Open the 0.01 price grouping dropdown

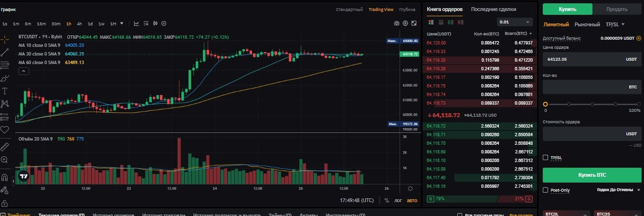[x=515, y=22]
